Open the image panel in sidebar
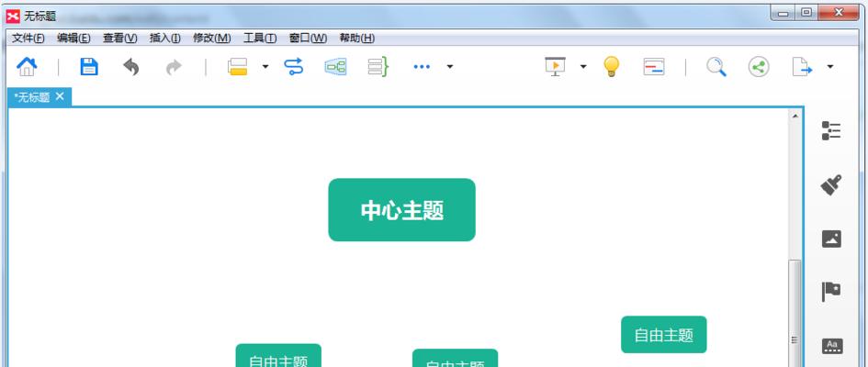The width and height of the screenshot is (868, 367). pos(831,239)
